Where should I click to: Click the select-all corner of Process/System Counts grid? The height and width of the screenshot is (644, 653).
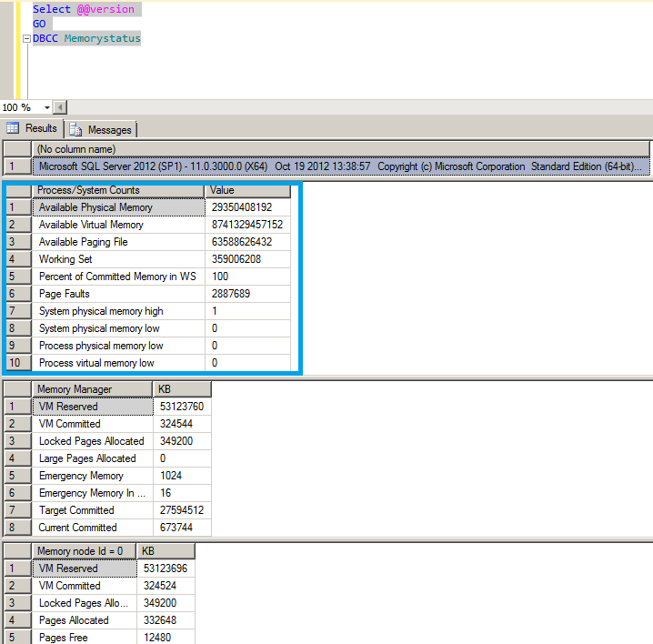[17, 190]
